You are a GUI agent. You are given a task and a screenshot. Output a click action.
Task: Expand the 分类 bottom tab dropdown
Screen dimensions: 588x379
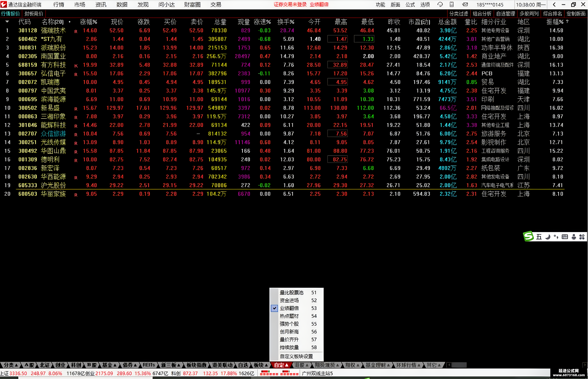tap(11, 365)
